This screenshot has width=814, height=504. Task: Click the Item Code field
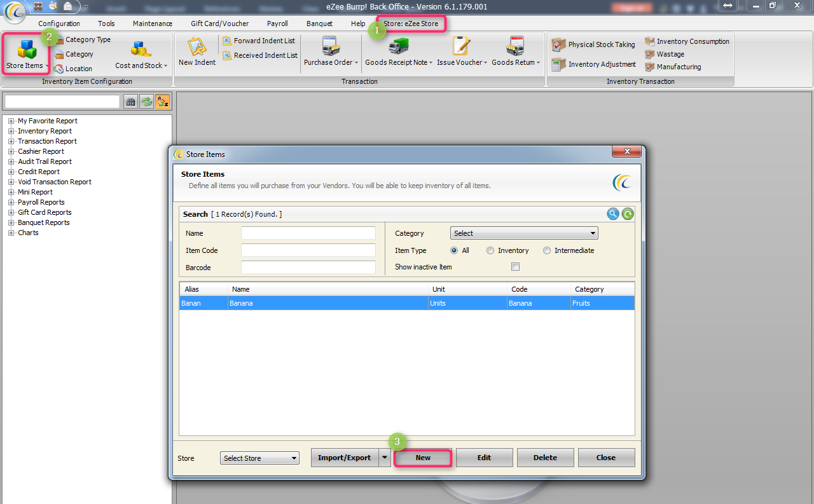308,250
